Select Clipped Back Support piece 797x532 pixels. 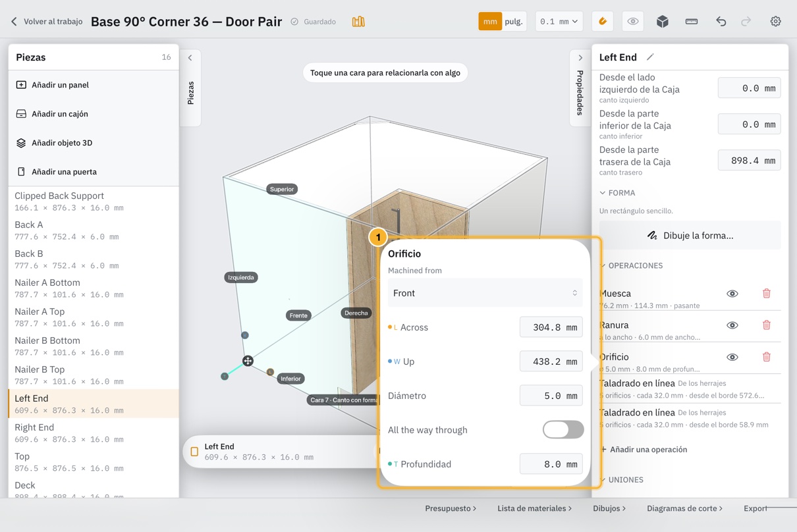pos(94,201)
